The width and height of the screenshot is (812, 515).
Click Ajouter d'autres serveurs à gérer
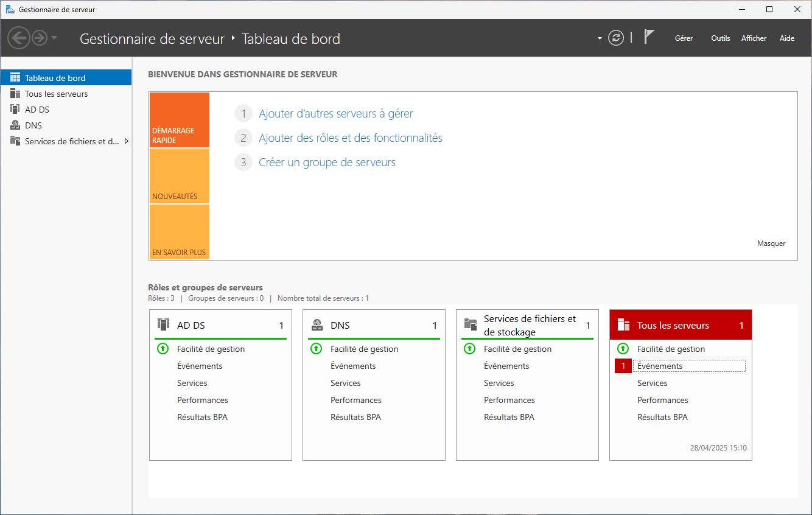click(336, 114)
